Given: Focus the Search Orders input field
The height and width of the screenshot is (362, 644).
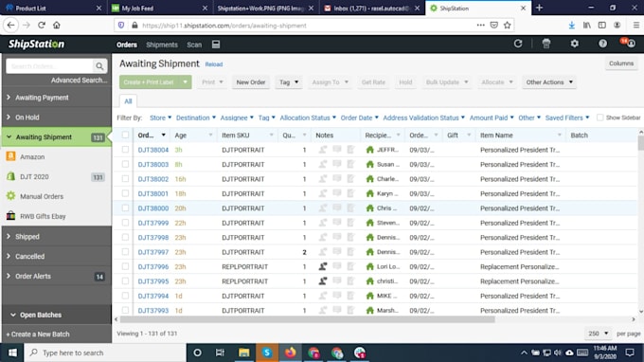Looking at the screenshot, I should pyautogui.click(x=50, y=66).
